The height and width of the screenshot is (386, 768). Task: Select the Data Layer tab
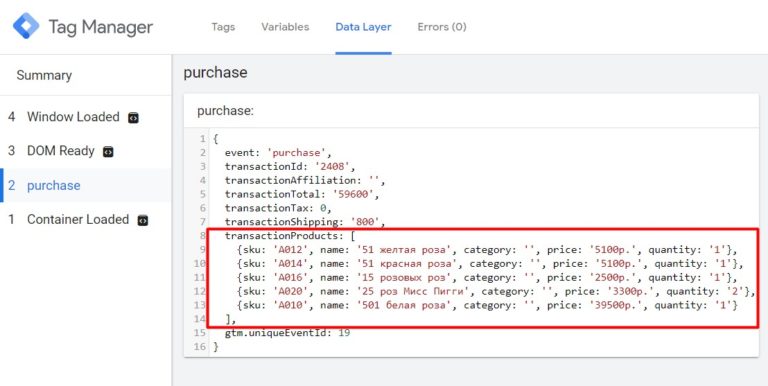(x=363, y=27)
